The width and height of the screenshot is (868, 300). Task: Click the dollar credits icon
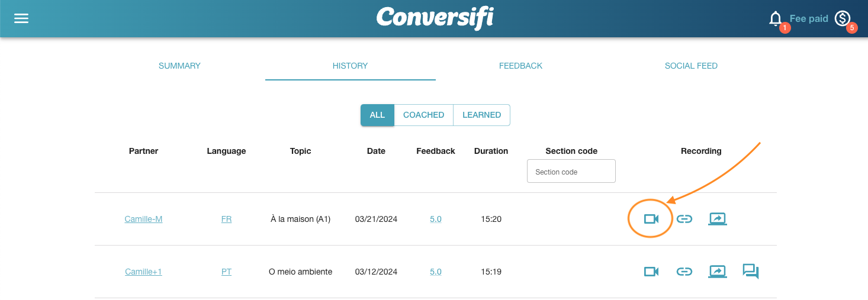(843, 18)
